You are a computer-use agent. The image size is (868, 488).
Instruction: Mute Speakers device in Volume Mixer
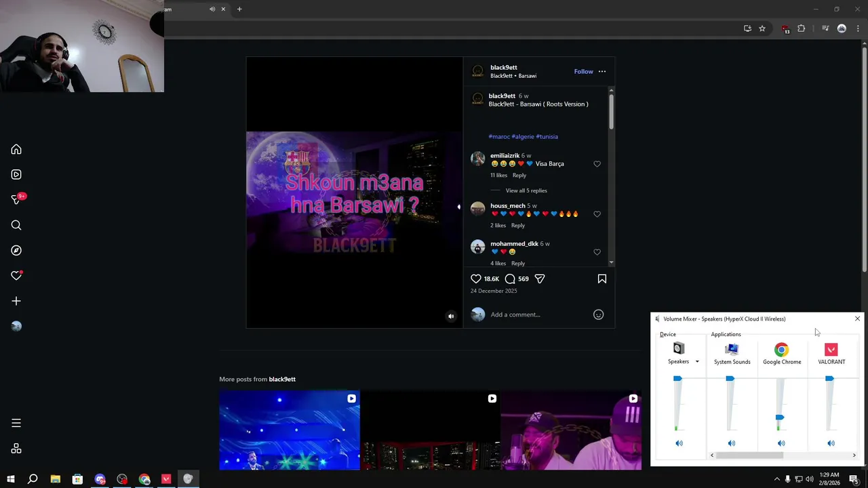(x=679, y=443)
